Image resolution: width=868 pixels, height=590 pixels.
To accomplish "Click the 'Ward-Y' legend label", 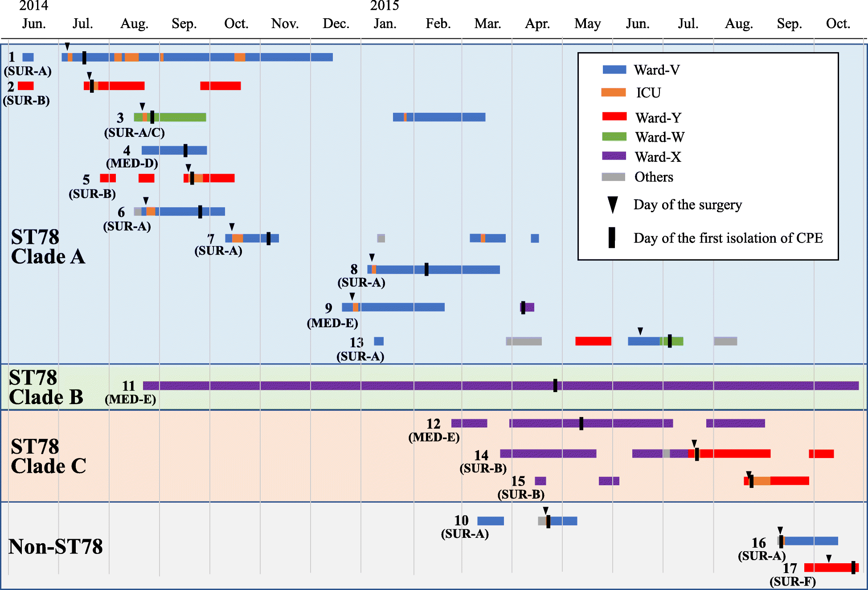I will 658,118.
